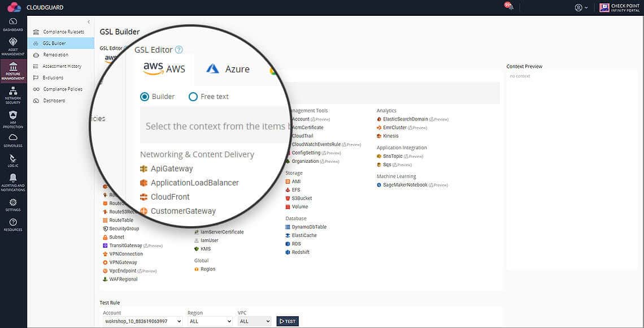This screenshot has width=644, height=328.
Task: Open Alerting and Notifications
Action: coord(13,182)
